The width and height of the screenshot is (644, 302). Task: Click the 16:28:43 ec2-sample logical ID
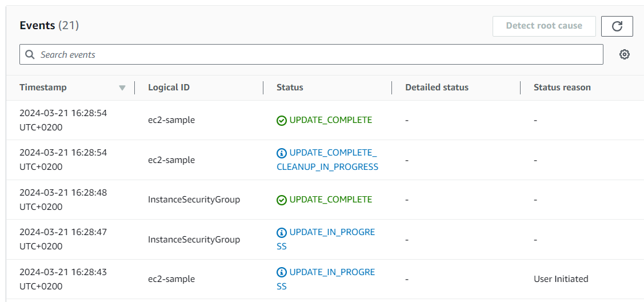171,279
